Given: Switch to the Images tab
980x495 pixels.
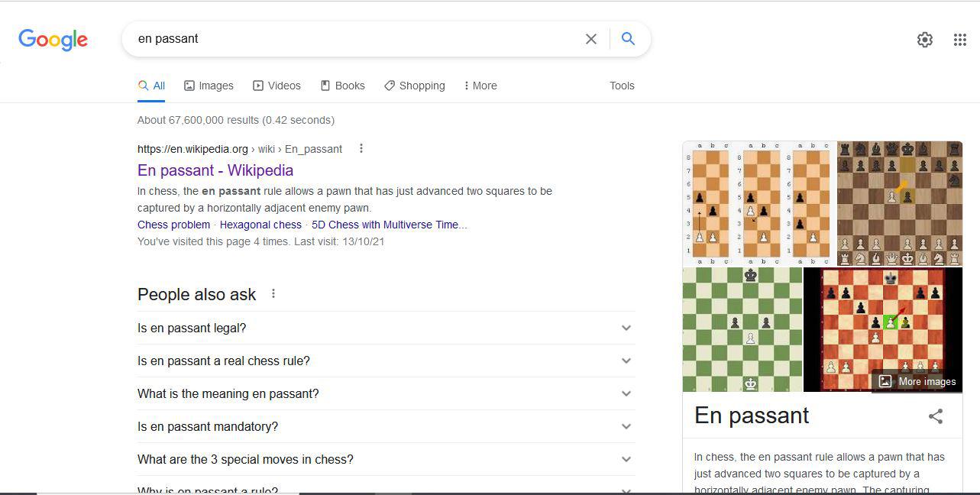Looking at the screenshot, I should (x=209, y=86).
